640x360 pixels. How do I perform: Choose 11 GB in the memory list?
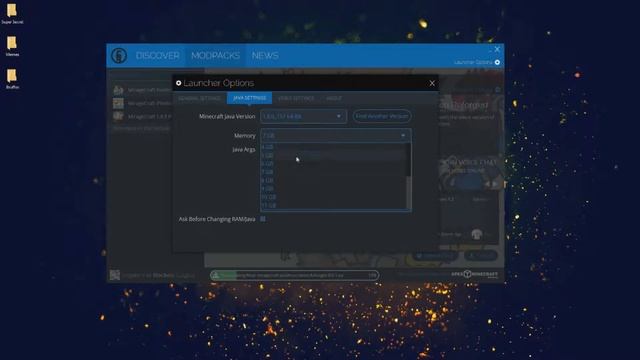tap(333, 205)
